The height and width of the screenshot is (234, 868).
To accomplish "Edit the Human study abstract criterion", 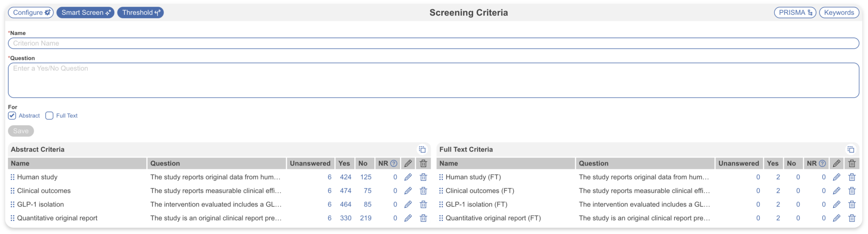I will coord(408,177).
